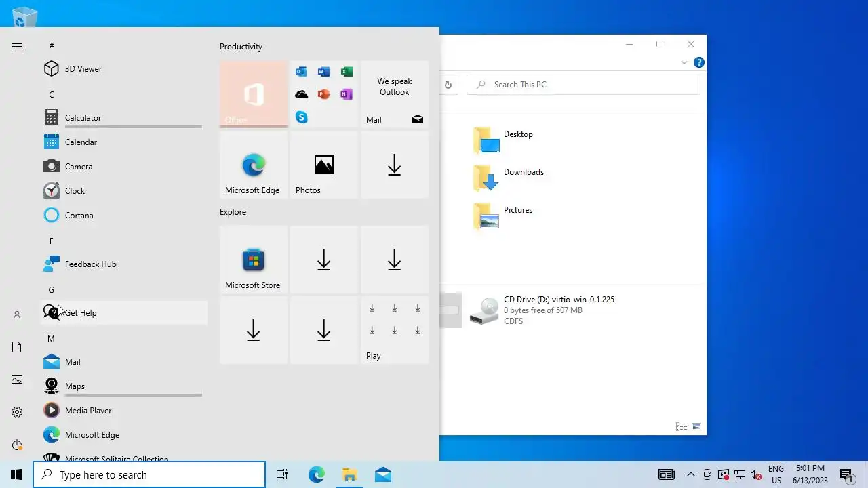
Task: Click the Excel small tile
Action: click(x=347, y=72)
